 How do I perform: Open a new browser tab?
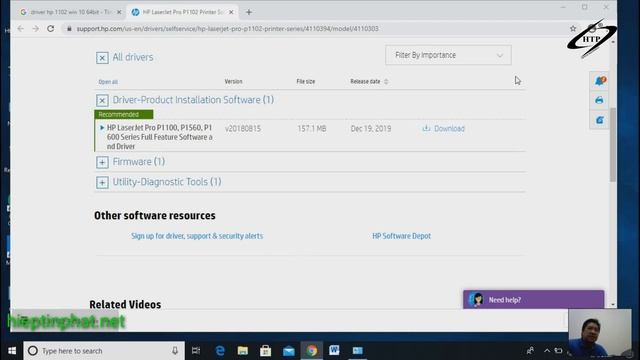[249, 12]
